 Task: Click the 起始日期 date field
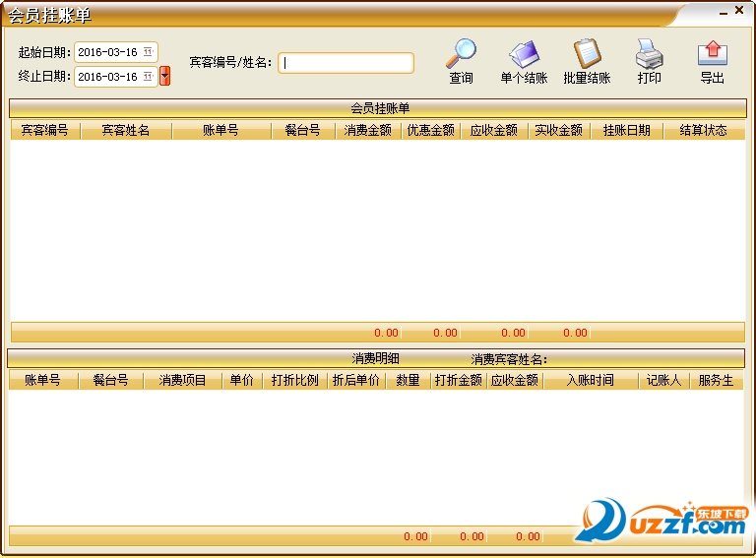click(116, 52)
